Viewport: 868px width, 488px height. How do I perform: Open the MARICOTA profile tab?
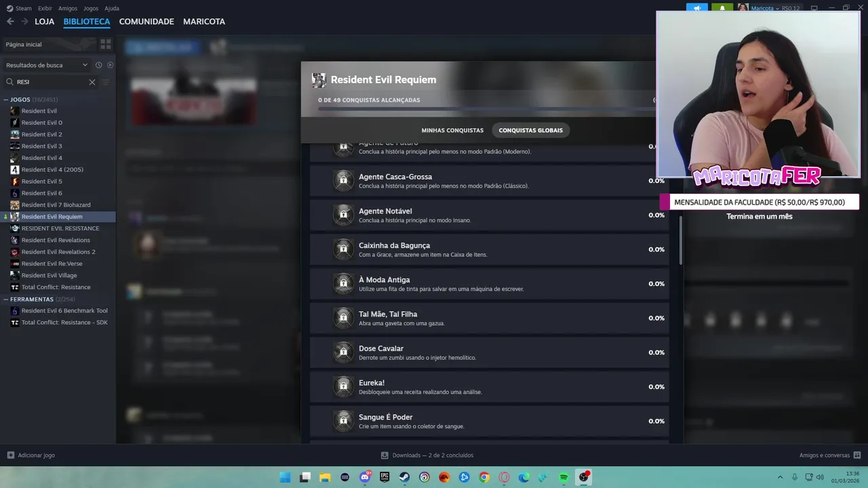coord(204,22)
